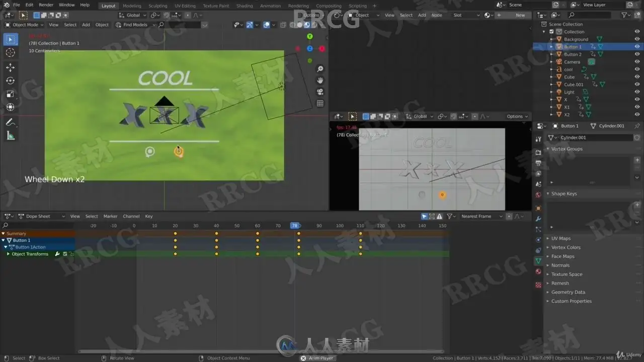The height and width of the screenshot is (362, 644).
Task: Select the Scale tool
Action: pos(11,94)
